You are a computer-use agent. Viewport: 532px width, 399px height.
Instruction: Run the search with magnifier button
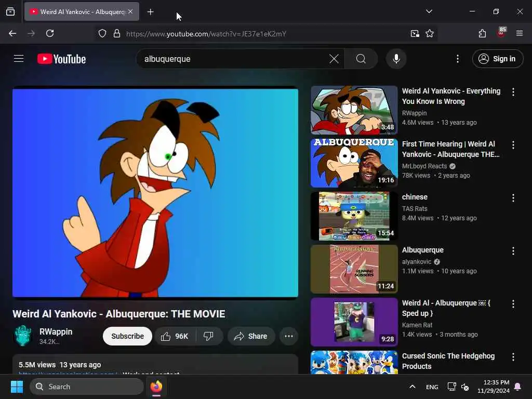pos(361,59)
